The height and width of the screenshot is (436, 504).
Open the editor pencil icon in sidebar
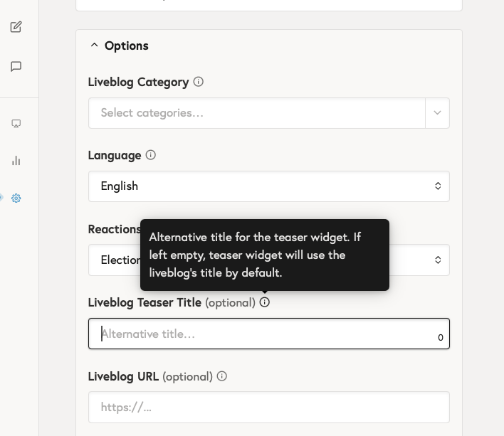click(x=16, y=27)
